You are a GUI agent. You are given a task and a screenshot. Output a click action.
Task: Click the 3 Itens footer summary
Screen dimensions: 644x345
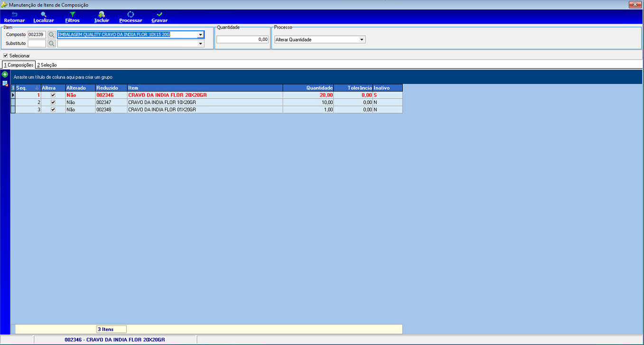point(111,329)
